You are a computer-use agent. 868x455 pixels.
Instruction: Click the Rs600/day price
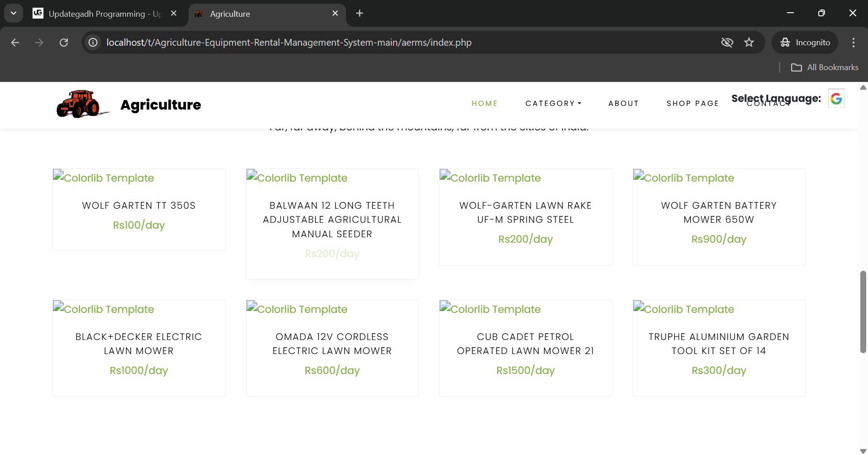coord(332,370)
